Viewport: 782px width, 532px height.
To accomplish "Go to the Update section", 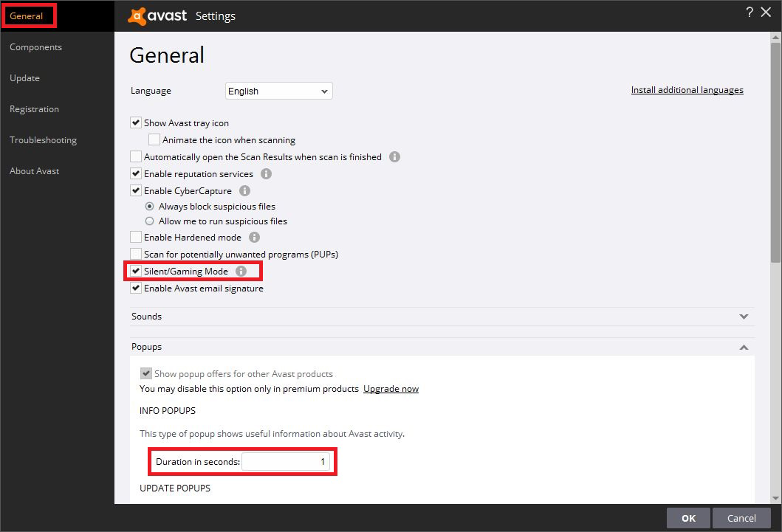I will [24, 77].
